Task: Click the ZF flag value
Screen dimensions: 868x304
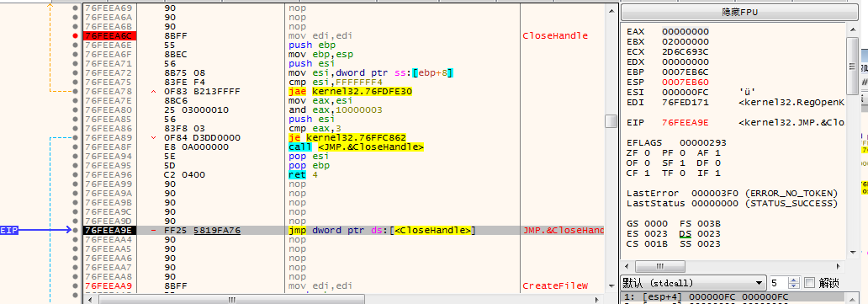Action: click(x=647, y=152)
